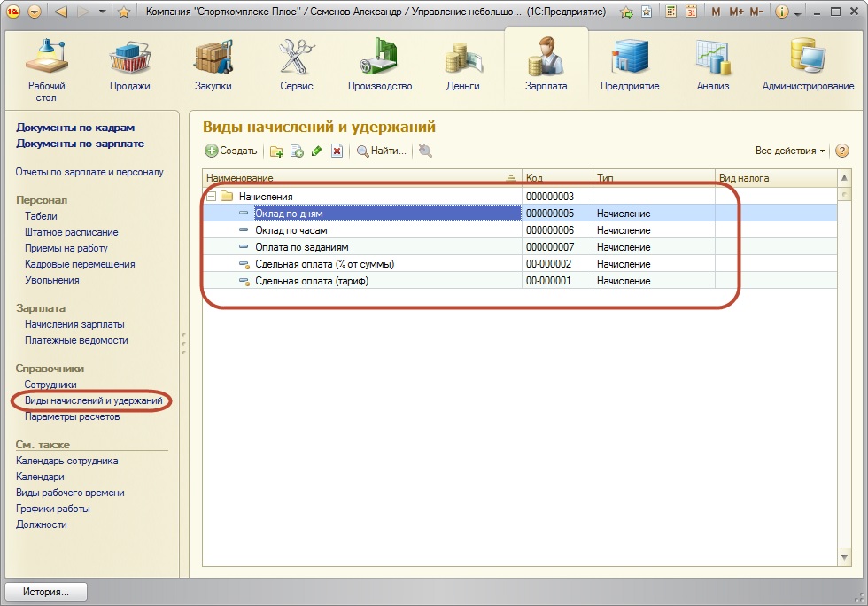Open the navigation history dropdown arrow

(103, 12)
